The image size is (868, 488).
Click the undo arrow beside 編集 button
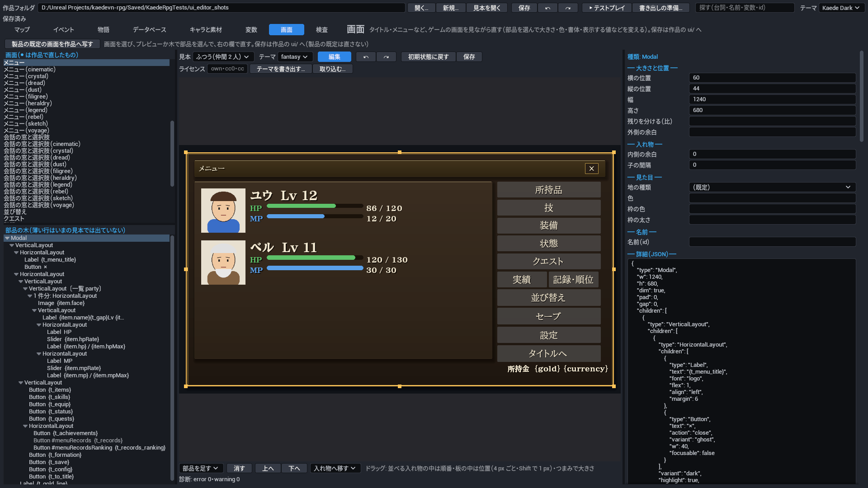pyautogui.click(x=366, y=57)
